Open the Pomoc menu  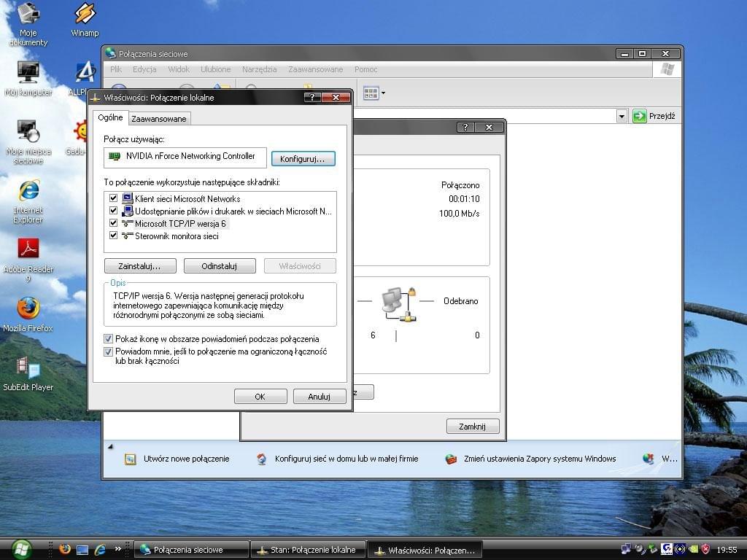(365, 69)
